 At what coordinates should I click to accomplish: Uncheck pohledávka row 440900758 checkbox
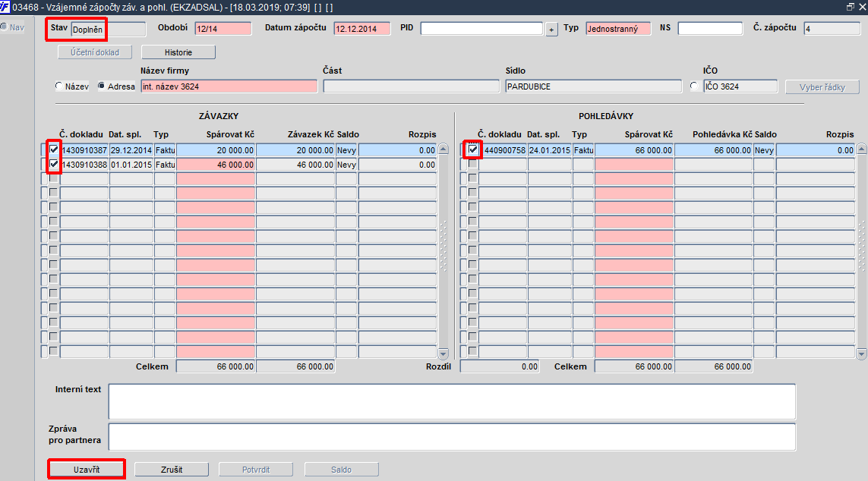coord(473,149)
